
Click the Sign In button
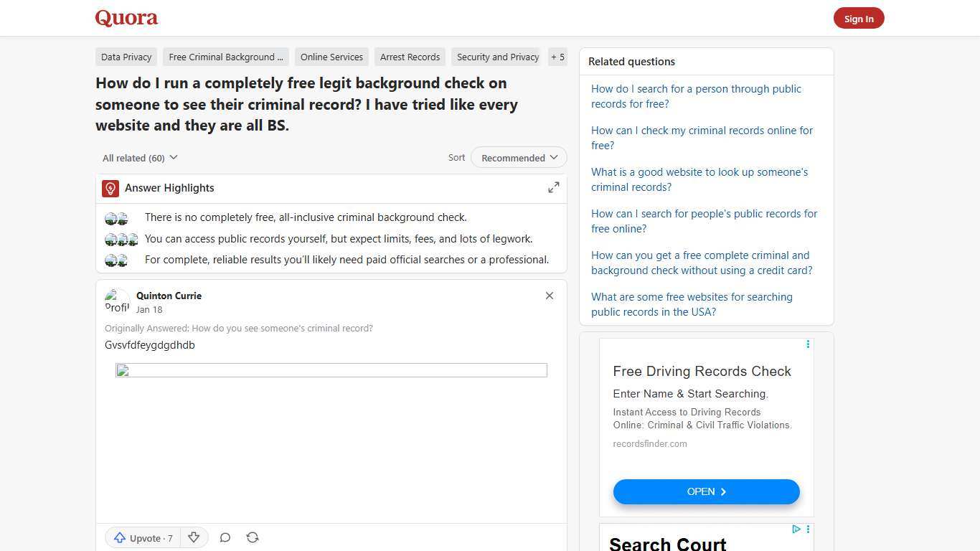(x=859, y=18)
